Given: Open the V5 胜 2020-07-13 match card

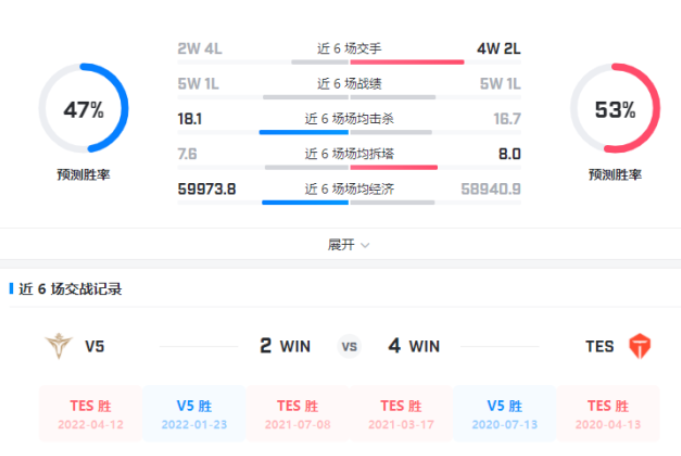Looking at the screenshot, I should click(x=505, y=413).
